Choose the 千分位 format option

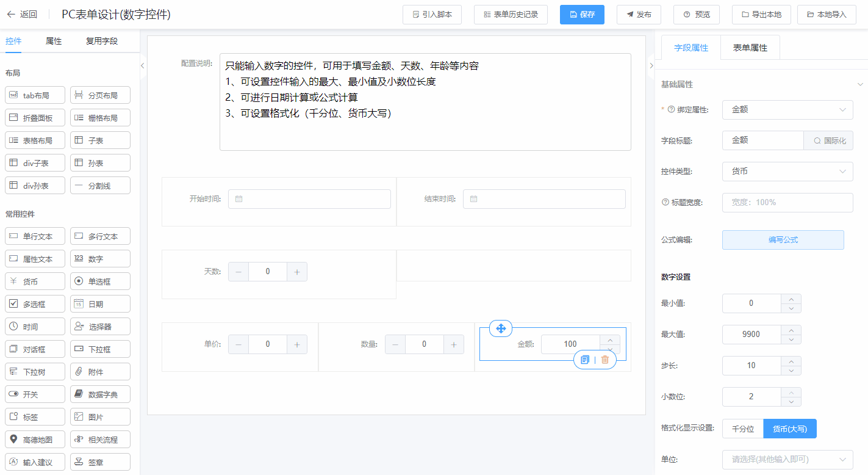(x=742, y=429)
